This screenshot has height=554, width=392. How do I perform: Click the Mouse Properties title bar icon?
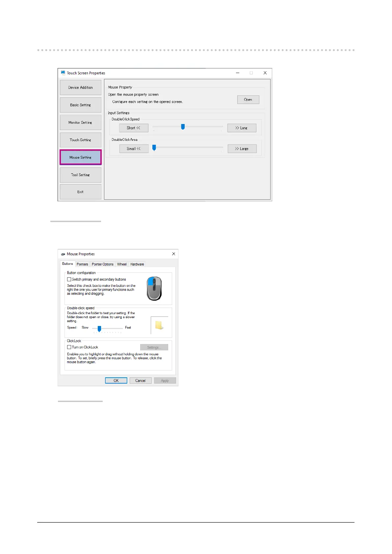click(x=63, y=254)
